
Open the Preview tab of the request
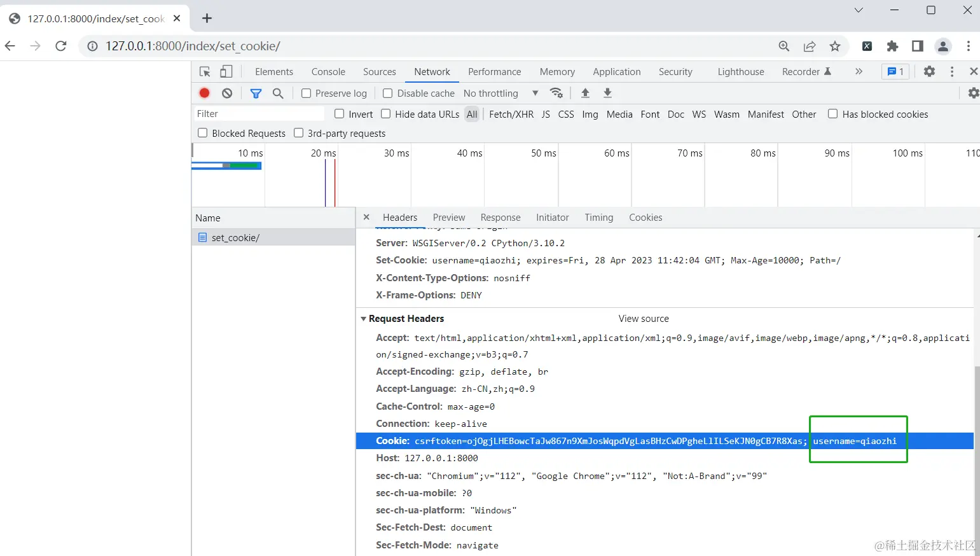coord(449,218)
